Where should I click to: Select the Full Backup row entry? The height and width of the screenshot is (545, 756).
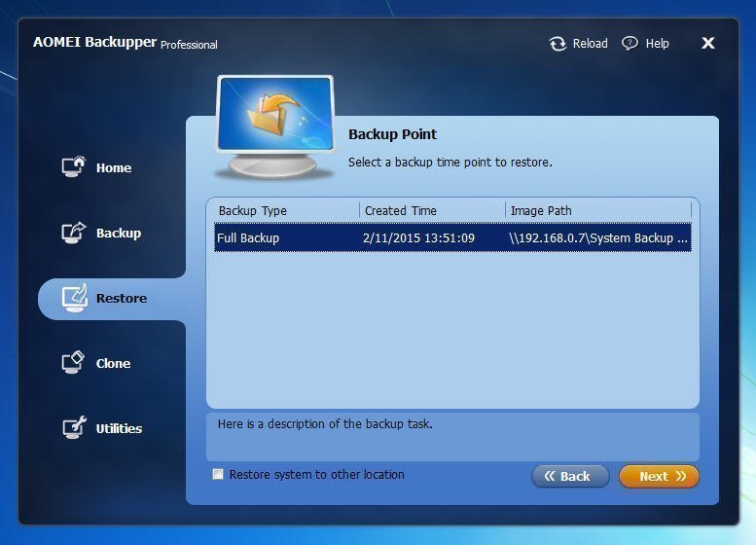coord(452,237)
